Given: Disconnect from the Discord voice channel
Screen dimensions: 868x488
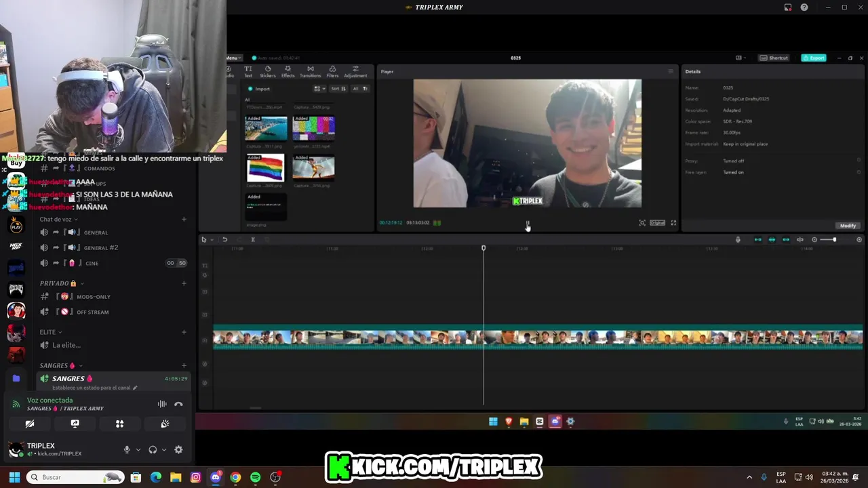Looking at the screenshot, I should (178, 404).
